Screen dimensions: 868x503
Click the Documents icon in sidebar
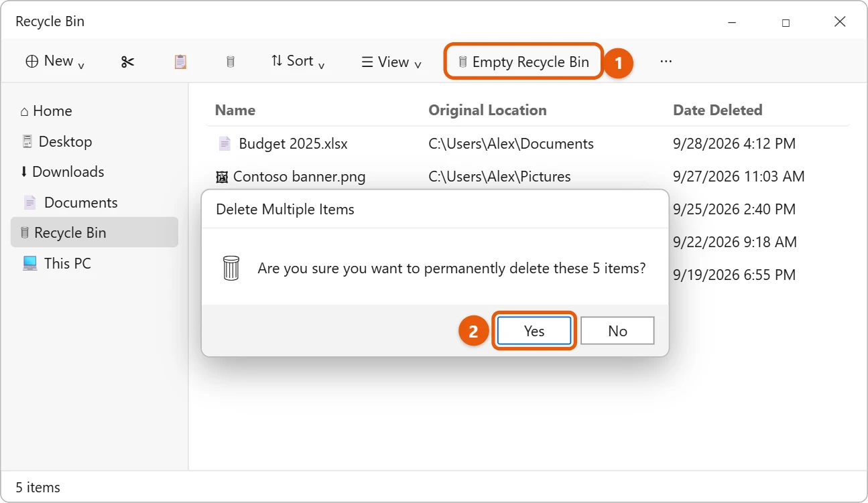pyautogui.click(x=29, y=202)
